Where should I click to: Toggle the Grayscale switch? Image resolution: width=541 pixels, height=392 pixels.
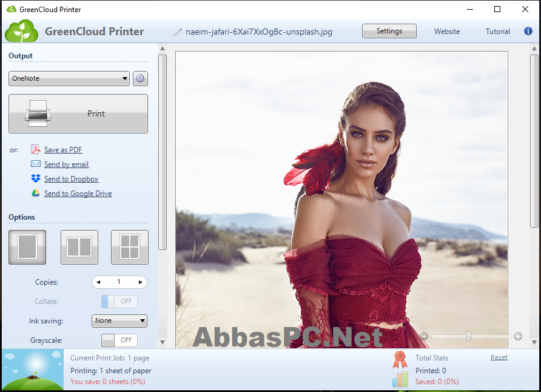coord(119,340)
